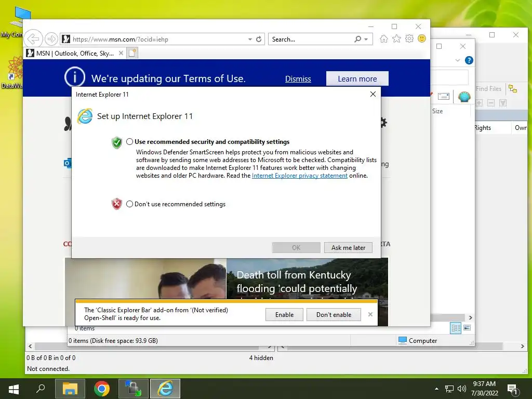This screenshot has height=399, width=532.
Task: Click the '4 hidden' status text
Action: coord(261,357)
